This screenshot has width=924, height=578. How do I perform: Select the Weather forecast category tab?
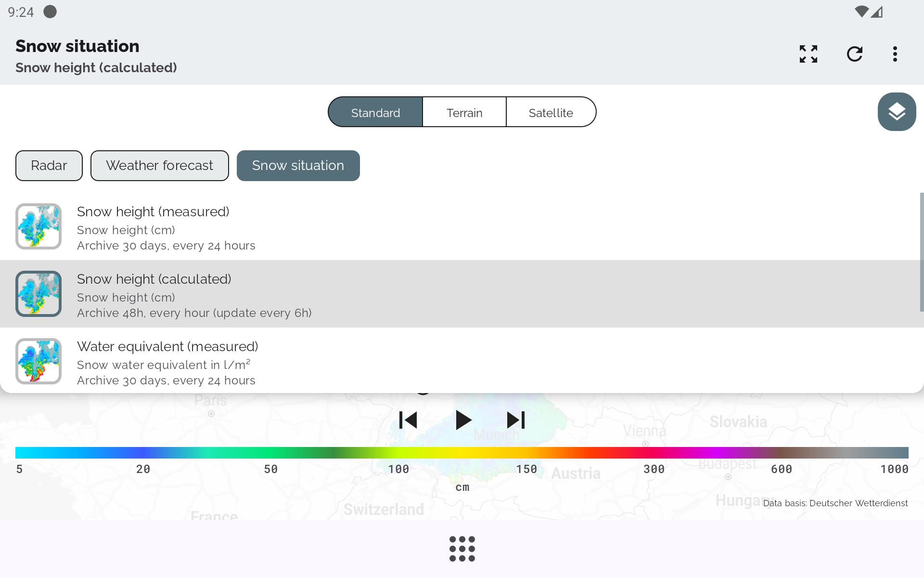pyautogui.click(x=159, y=166)
